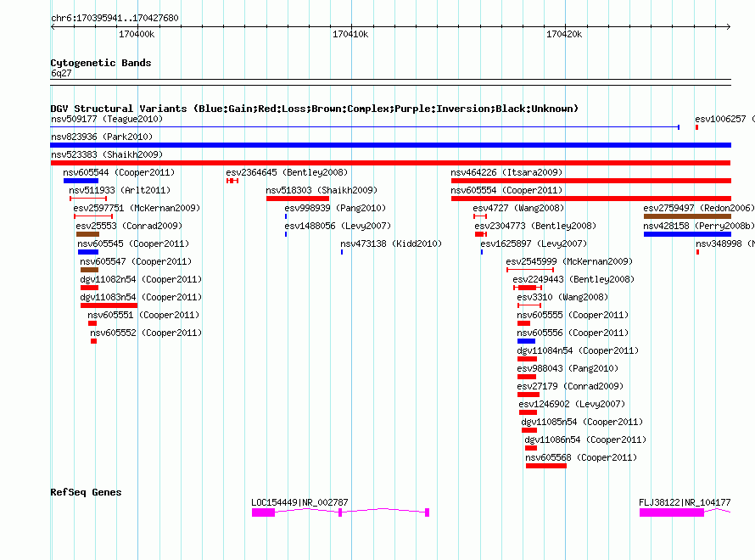Click esv1488056 (Levy2007) label
The height and width of the screenshot is (560, 755).
point(338,226)
